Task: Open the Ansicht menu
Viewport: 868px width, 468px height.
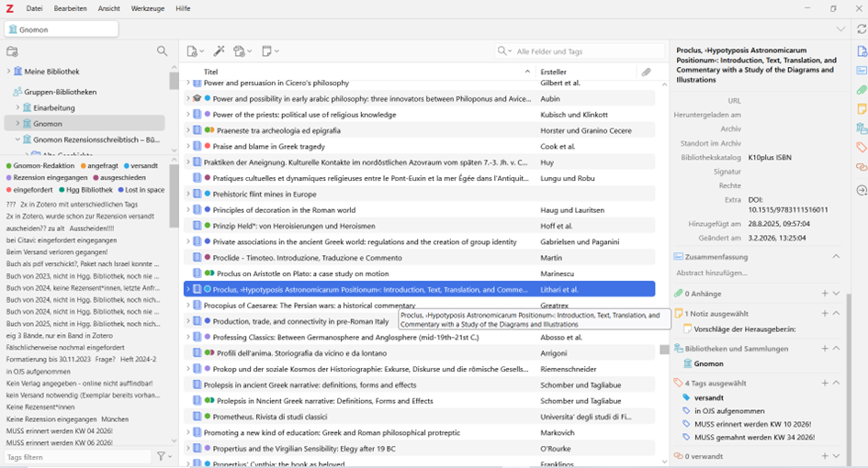Action: tap(108, 8)
